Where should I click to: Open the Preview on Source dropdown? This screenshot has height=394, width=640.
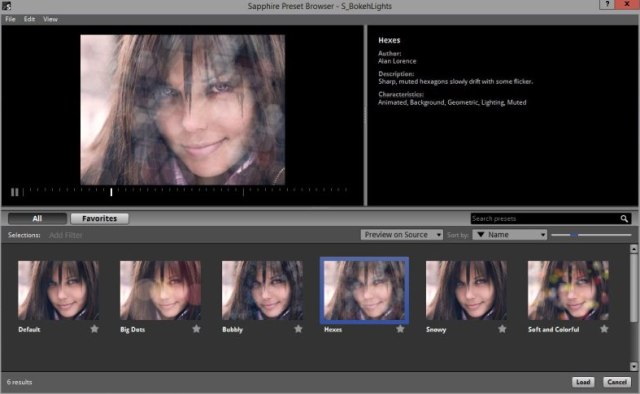tap(402, 235)
